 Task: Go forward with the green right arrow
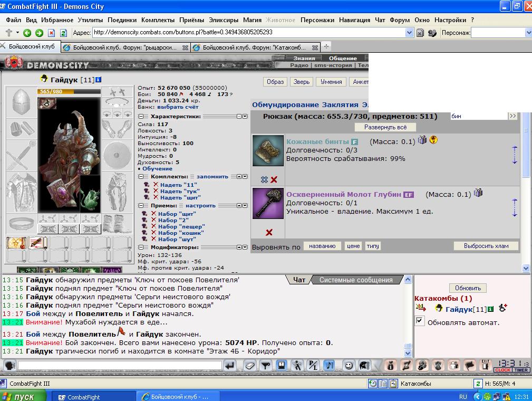40,33
